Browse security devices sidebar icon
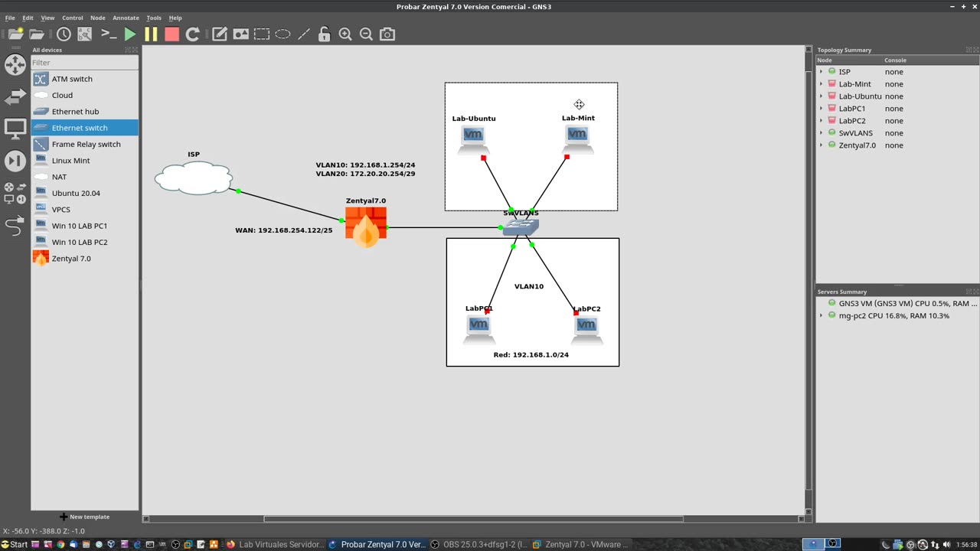The width and height of the screenshot is (980, 551). tap(15, 161)
